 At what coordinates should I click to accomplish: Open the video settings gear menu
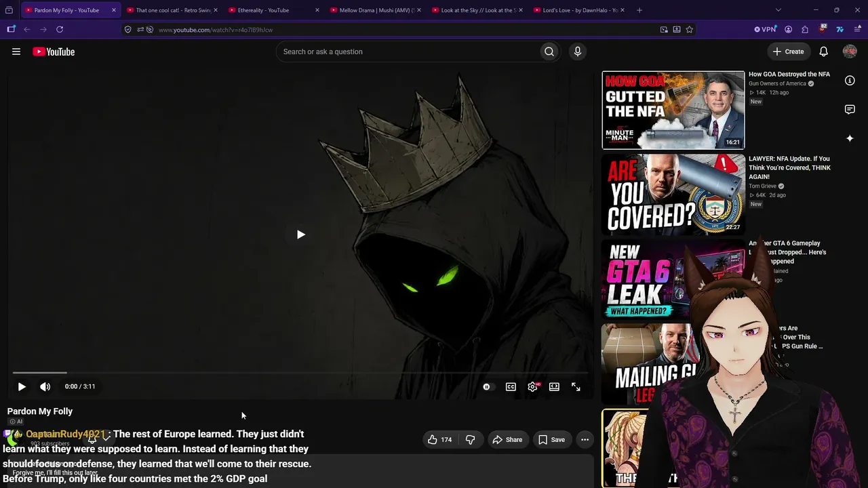[x=533, y=386]
